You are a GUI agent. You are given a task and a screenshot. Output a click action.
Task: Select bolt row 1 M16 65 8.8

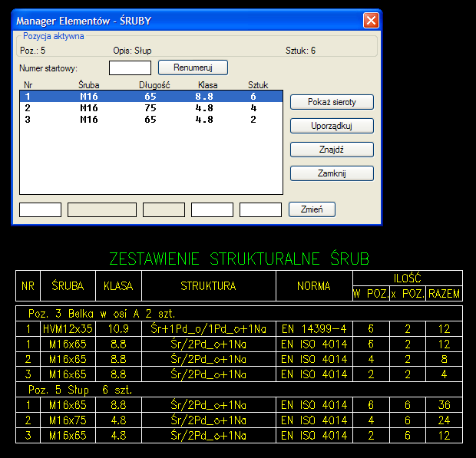(x=151, y=97)
